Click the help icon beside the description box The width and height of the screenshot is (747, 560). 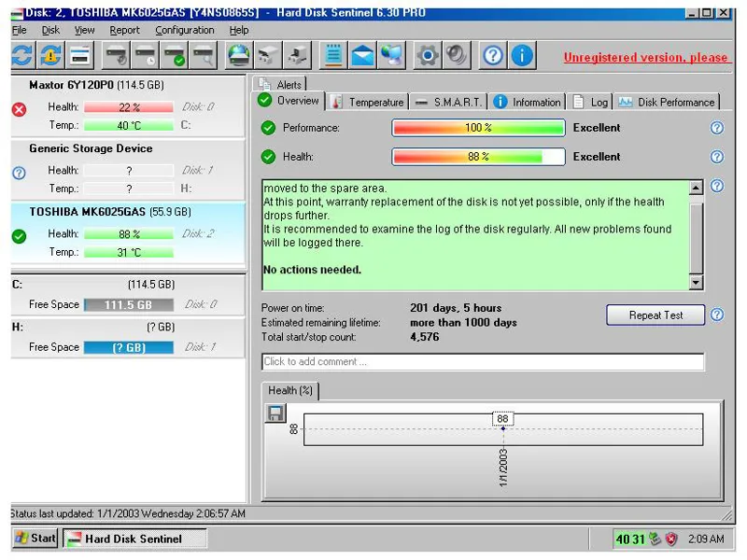pyautogui.click(x=716, y=186)
